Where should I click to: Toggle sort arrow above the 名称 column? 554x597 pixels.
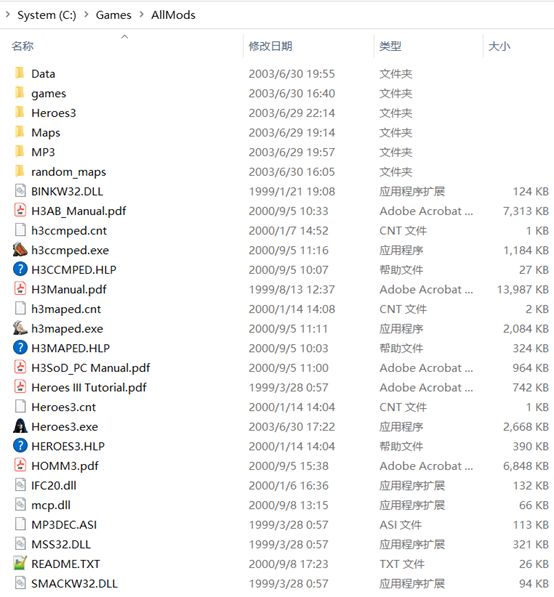click(x=125, y=37)
